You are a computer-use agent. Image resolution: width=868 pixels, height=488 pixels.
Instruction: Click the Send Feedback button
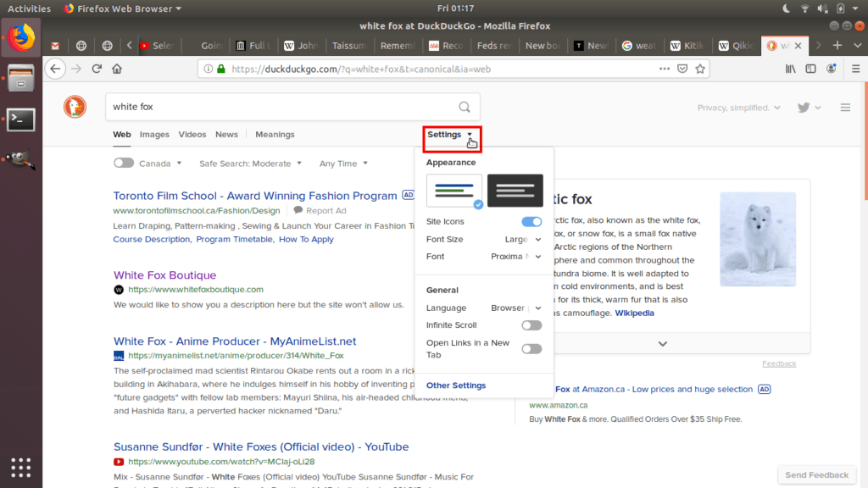point(816,474)
